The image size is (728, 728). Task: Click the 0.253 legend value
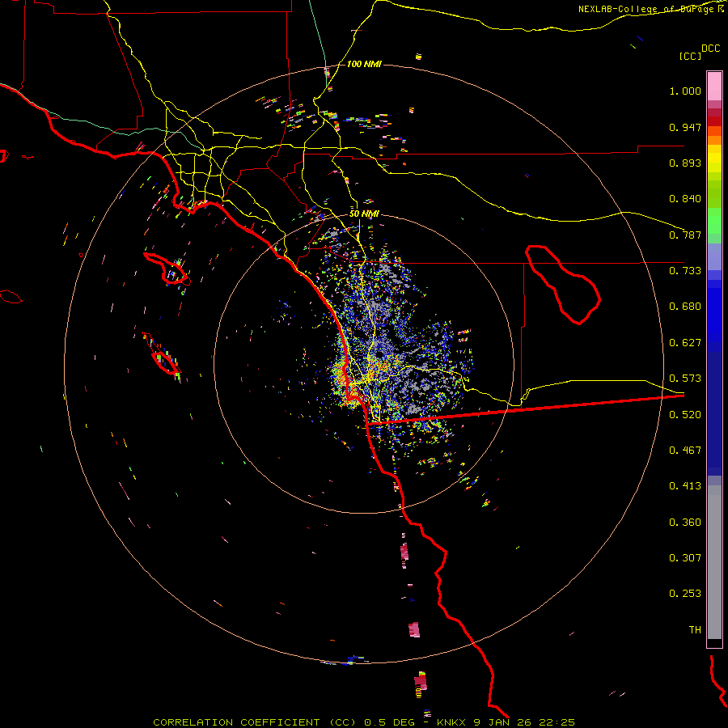[x=685, y=594]
